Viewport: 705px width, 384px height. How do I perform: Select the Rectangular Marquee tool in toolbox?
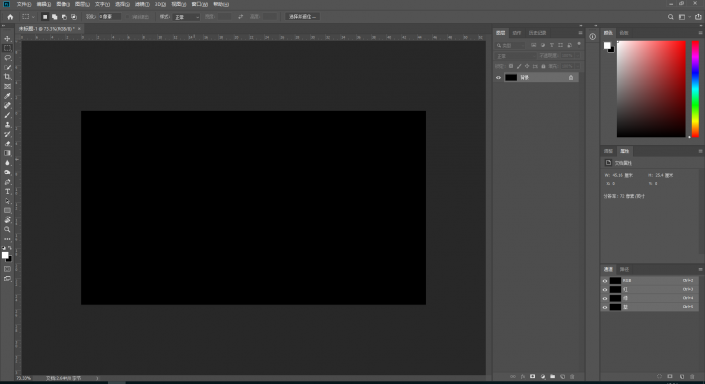(x=7, y=48)
